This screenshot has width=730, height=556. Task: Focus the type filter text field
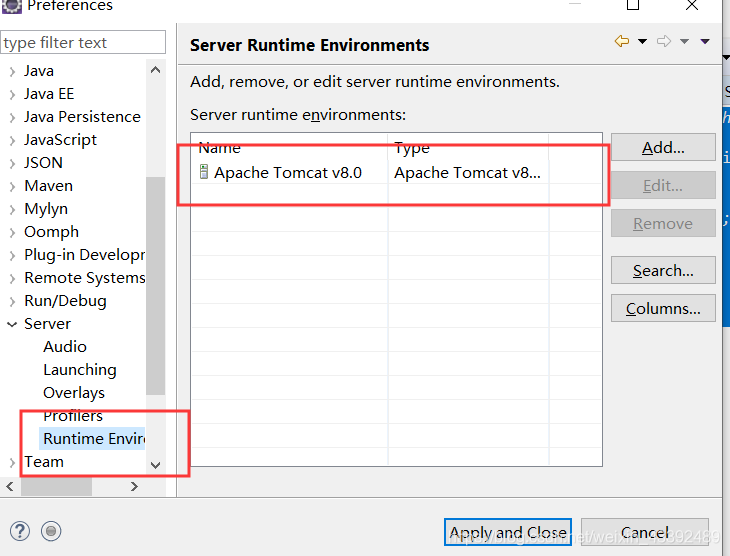point(83,42)
